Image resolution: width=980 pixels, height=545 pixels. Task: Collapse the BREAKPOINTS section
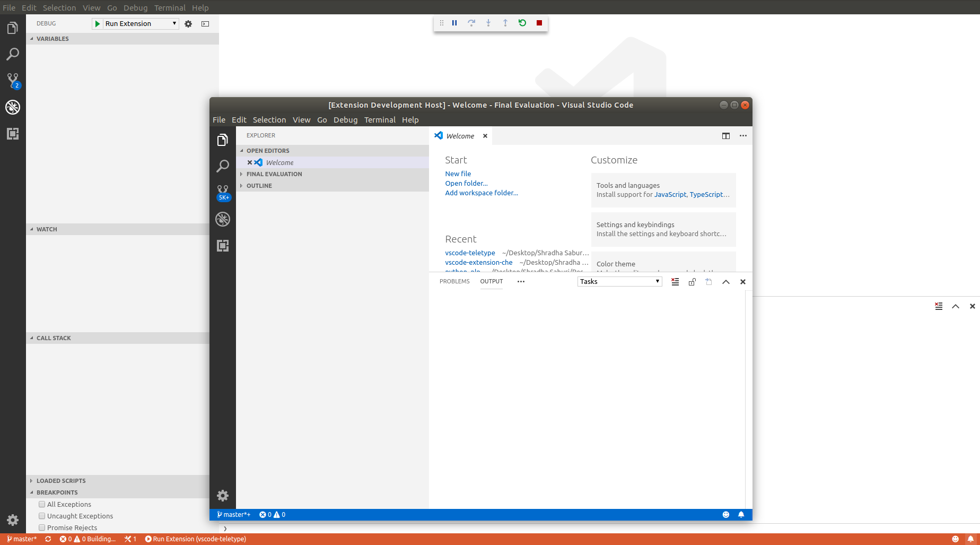pyautogui.click(x=118, y=492)
